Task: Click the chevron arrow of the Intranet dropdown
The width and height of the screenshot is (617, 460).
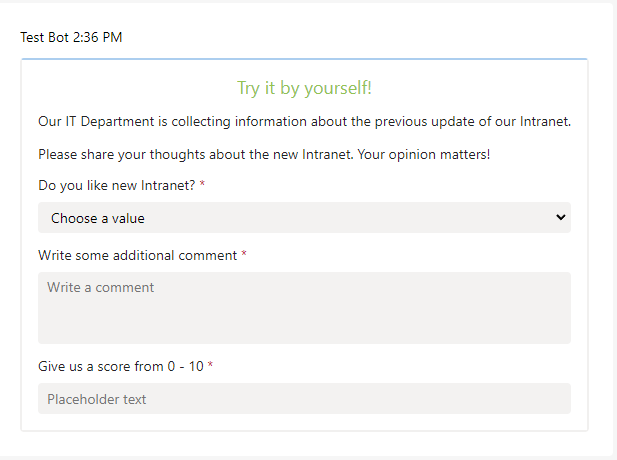Action: pyautogui.click(x=561, y=217)
